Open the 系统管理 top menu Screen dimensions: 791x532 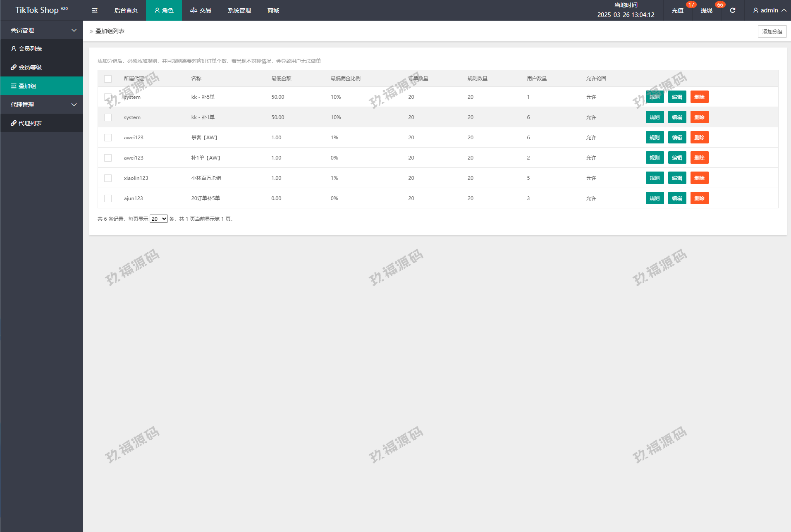(x=239, y=10)
